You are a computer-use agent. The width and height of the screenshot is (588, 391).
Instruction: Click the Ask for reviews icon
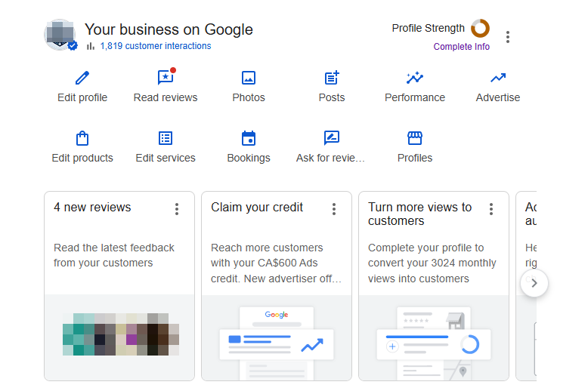click(x=332, y=138)
